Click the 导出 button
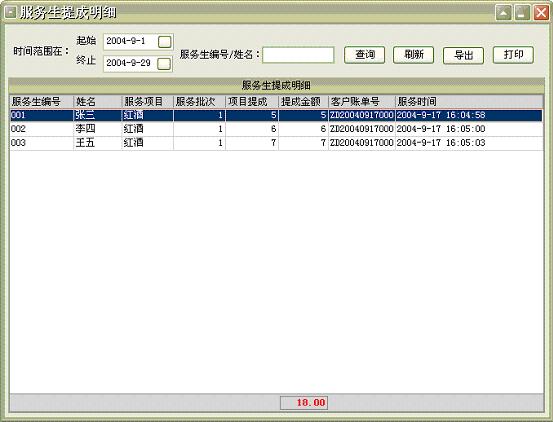The height and width of the screenshot is (422, 553). [463, 55]
